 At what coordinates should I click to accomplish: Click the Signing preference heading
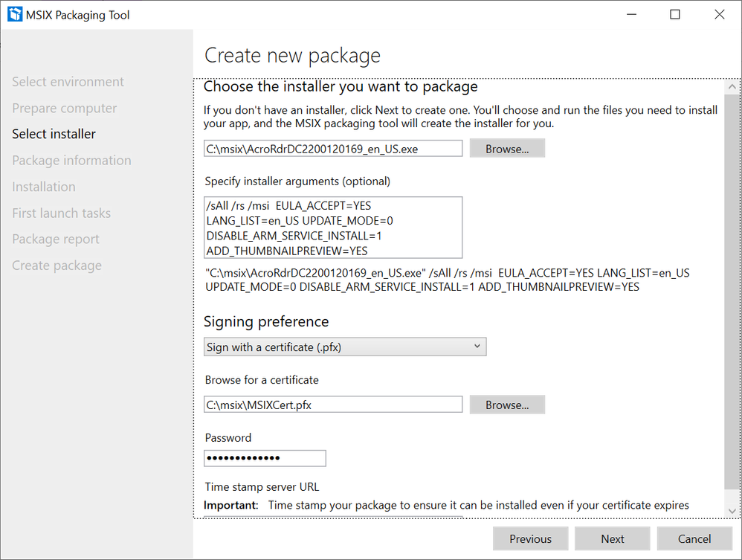[266, 321]
